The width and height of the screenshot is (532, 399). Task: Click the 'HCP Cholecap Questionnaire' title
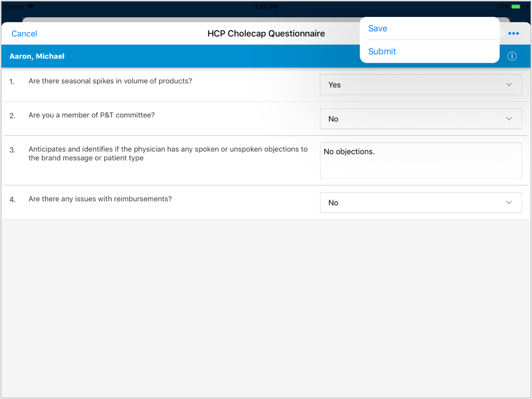pos(266,34)
